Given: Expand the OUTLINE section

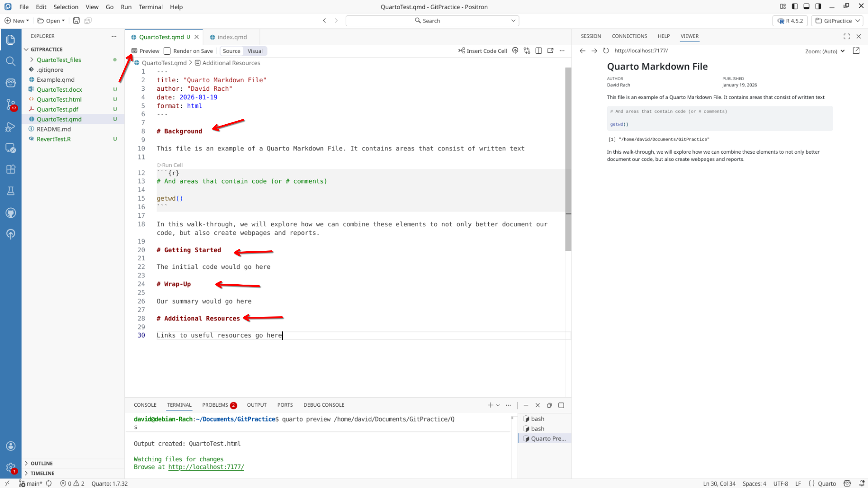Looking at the screenshot, I should point(42,463).
